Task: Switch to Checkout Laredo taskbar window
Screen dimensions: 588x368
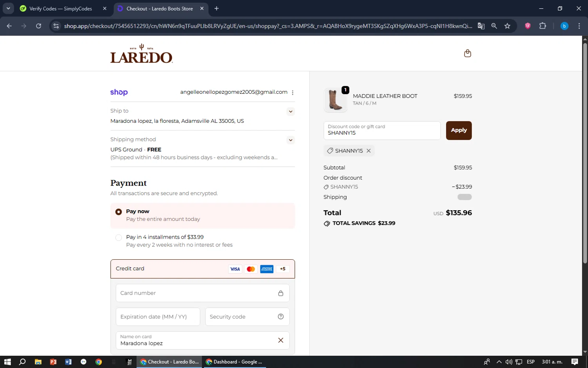Action: pos(169,362)
